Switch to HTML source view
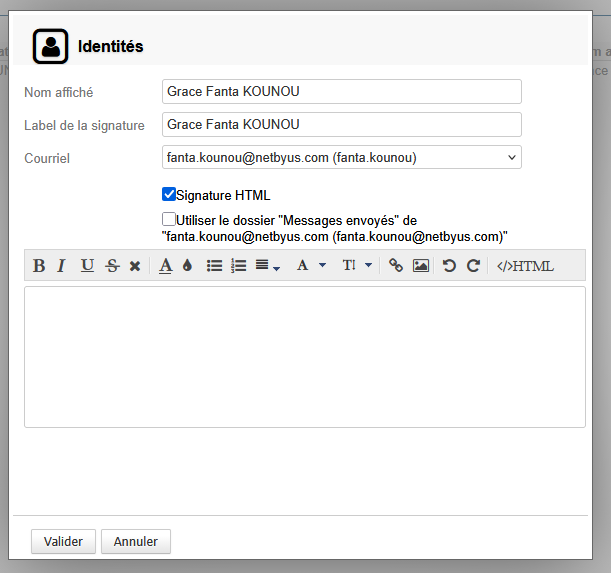The width and height of the screenshot is (611, 573). click(x=524, y=266)
